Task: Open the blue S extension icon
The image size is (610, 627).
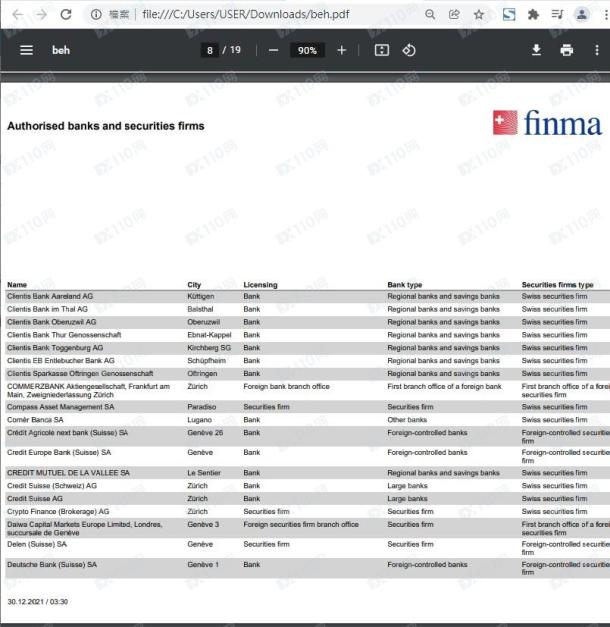Action: point(509,15)
